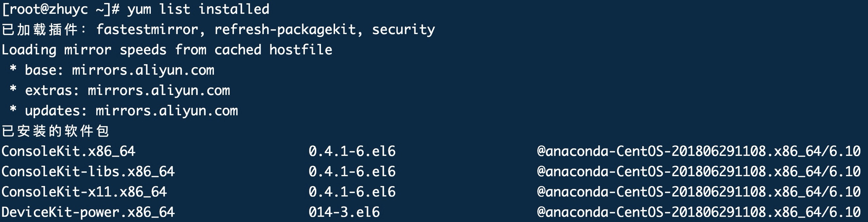Click the 014-3.el6 version text

coord(344,212)
